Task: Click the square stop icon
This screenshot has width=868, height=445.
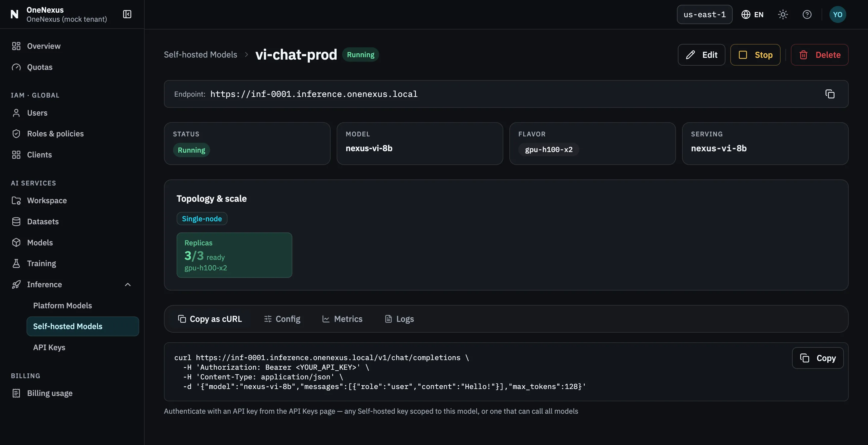Action: tap(743, 55)
